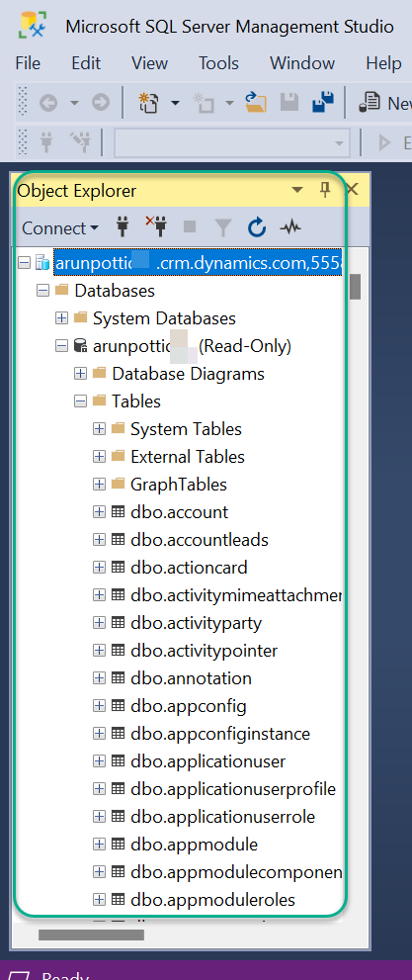
Task: Refresh the Object Explorer tree
Action: click(257, 228)
